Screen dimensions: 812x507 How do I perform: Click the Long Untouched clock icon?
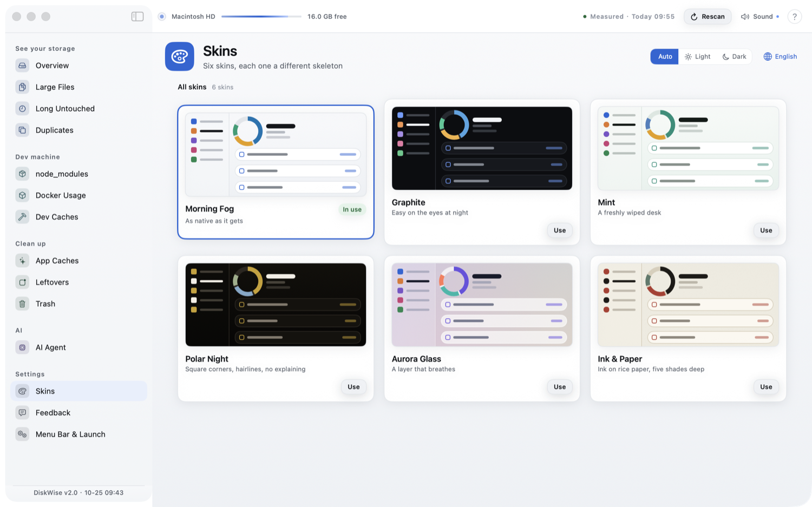click(x=22, y=109)
